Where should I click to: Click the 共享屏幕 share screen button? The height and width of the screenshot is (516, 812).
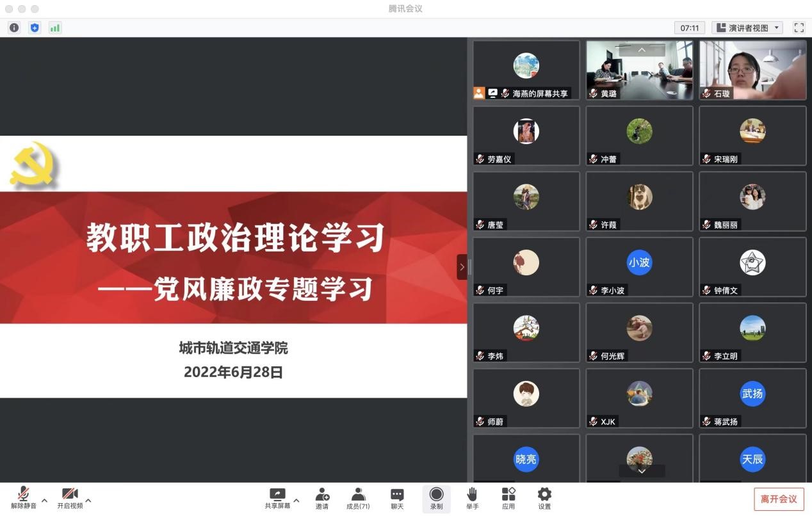[277, 499]
